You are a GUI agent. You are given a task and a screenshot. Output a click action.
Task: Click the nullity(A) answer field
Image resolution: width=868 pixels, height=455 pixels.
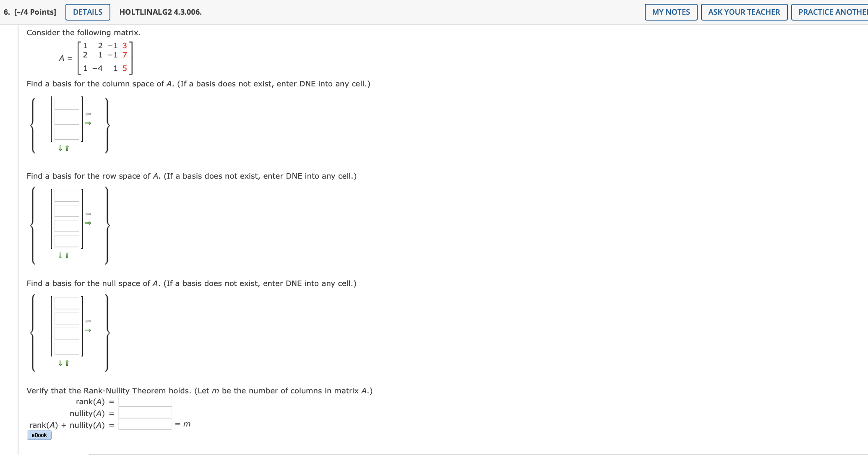145,413
